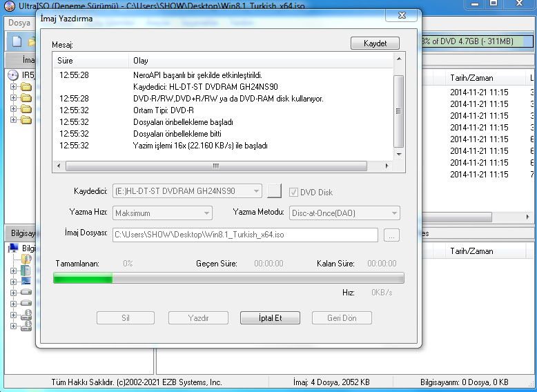Select the topmost folder icon under IR5 disc
537x392 pixels.
pos(26,87)
